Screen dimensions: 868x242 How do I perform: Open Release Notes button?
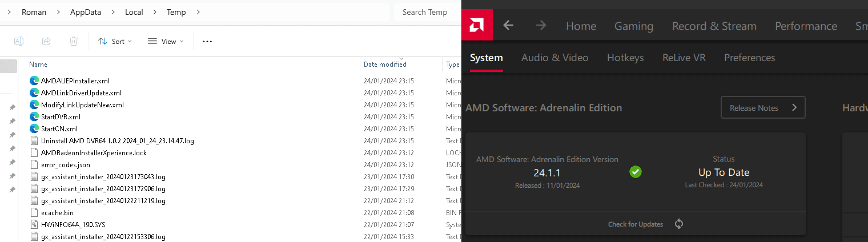763,107
